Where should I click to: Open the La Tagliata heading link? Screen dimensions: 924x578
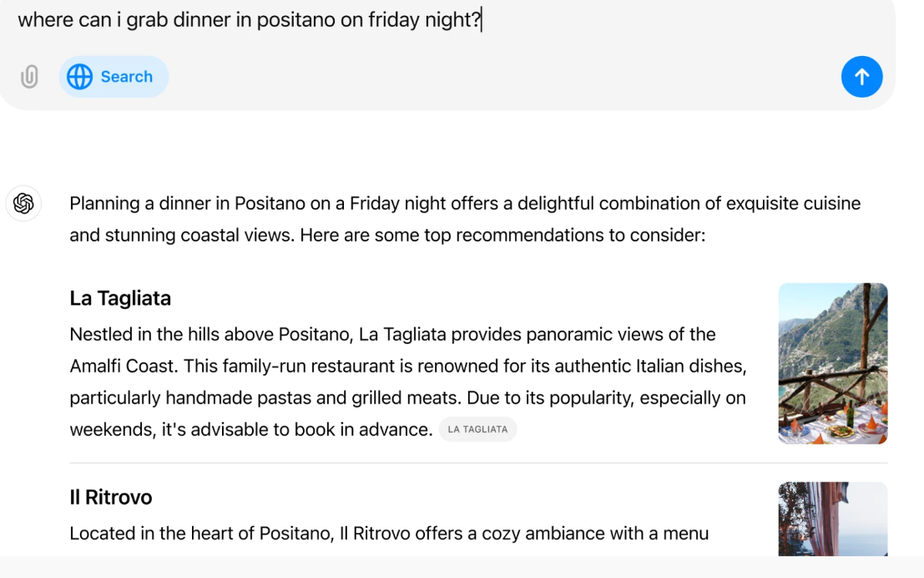pyautogui.click(x=120, y=298)
